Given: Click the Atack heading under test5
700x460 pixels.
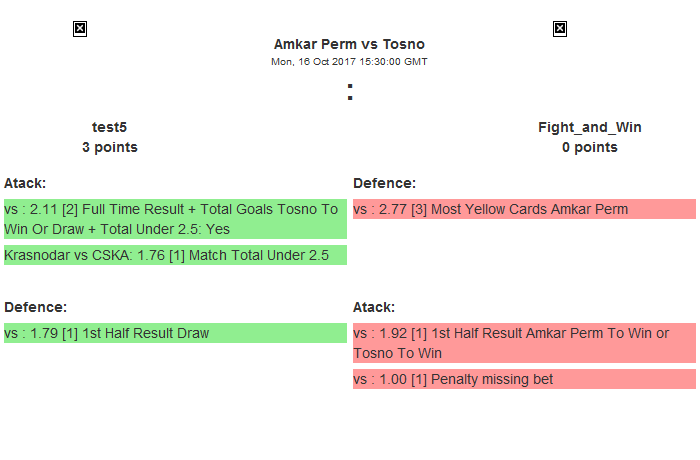Looking at the screenshot, I should [25, 183].
